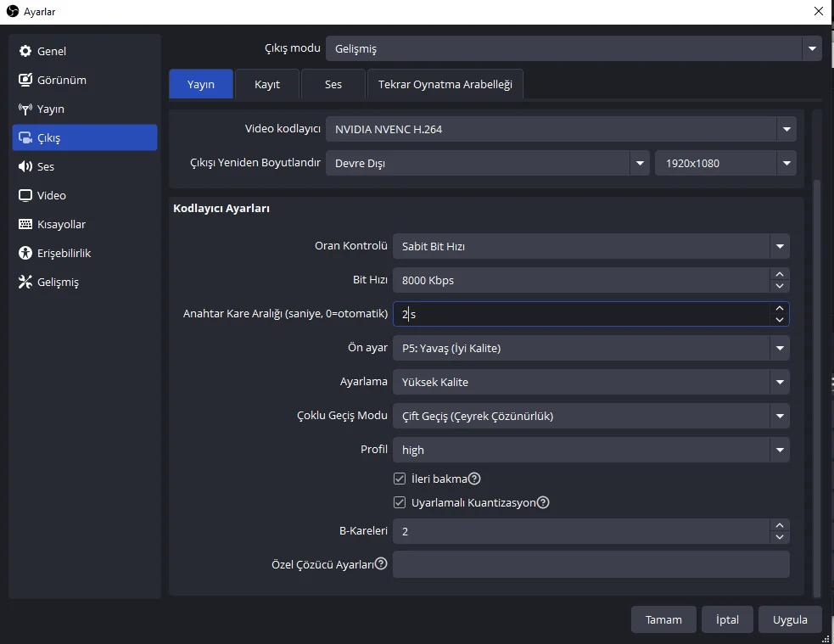This screenshot has width=834, height=644.
Task: Increase B-Kareleri with up arrow
Action: coord(779,525)
